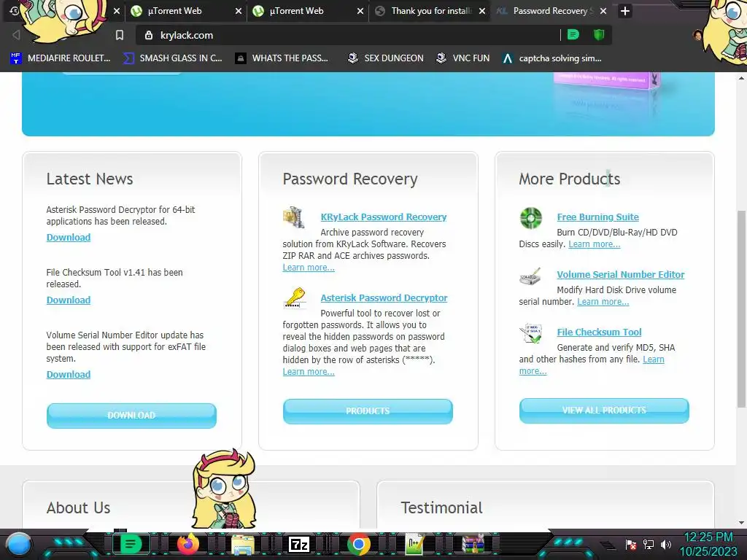Click the blue PRODUCTS button
The image size is (747, 560).
pyautogui.click(x=368, y=411)
